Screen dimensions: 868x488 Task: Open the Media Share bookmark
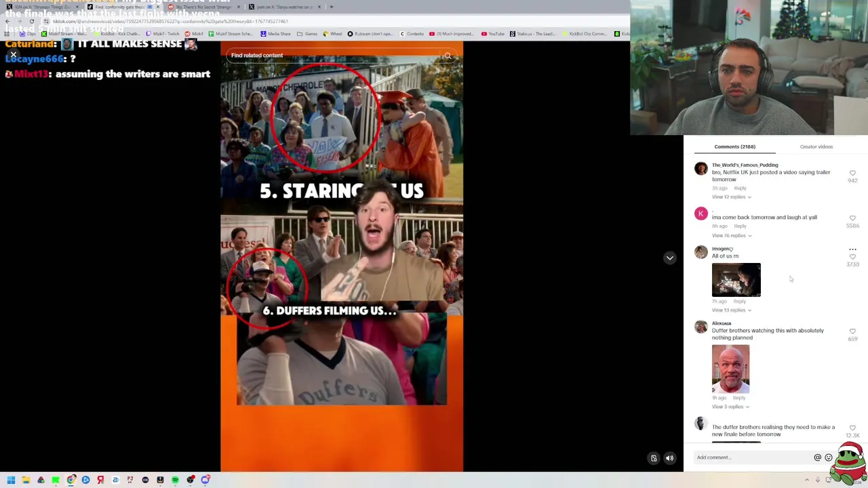(275, 34)
